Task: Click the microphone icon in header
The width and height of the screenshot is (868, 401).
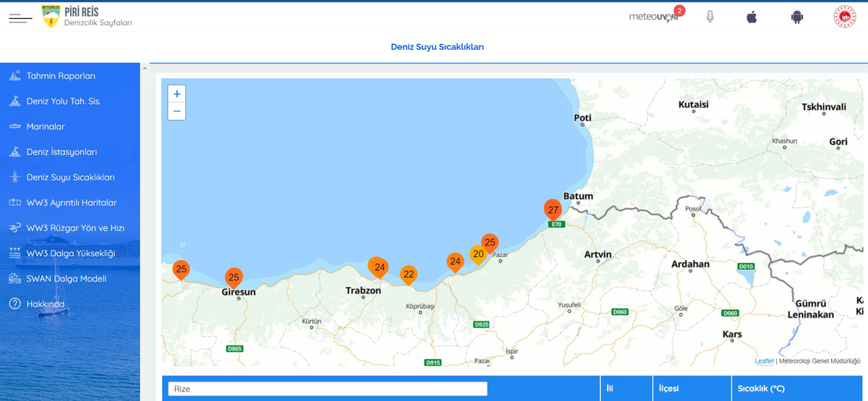Action: point(710,17)
